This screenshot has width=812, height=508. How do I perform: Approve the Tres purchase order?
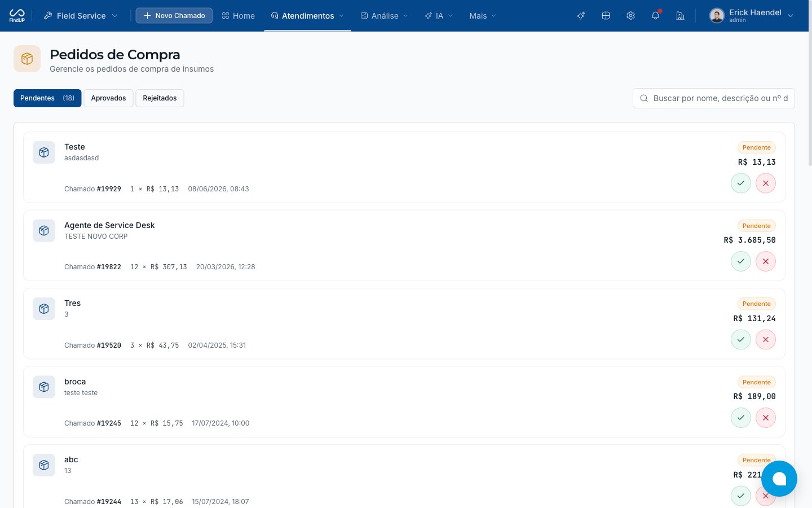[x=741, y=340]
